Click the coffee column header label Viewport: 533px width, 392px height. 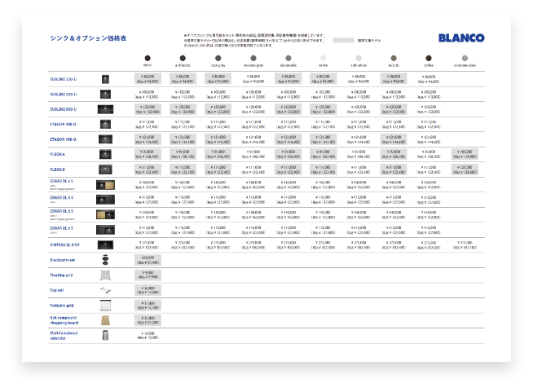tap(429, 65)
